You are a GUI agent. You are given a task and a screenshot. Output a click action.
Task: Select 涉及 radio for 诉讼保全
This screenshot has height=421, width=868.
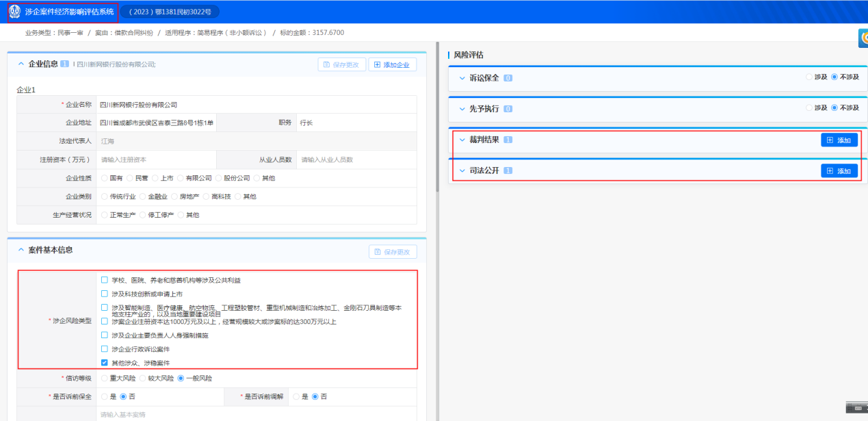(x=809, y=77)
